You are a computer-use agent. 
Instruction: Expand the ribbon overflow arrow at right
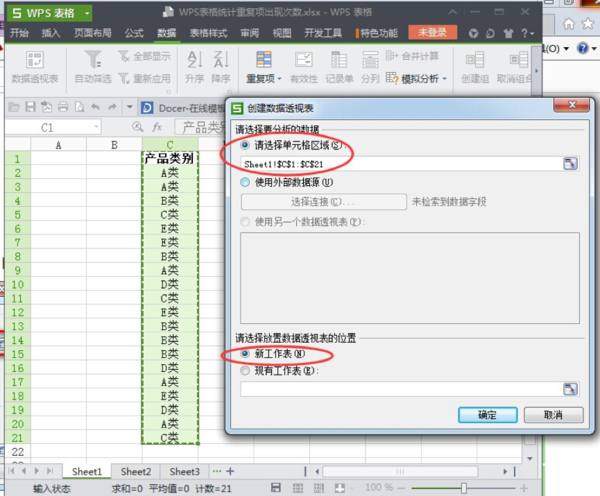tap(536, 71)
